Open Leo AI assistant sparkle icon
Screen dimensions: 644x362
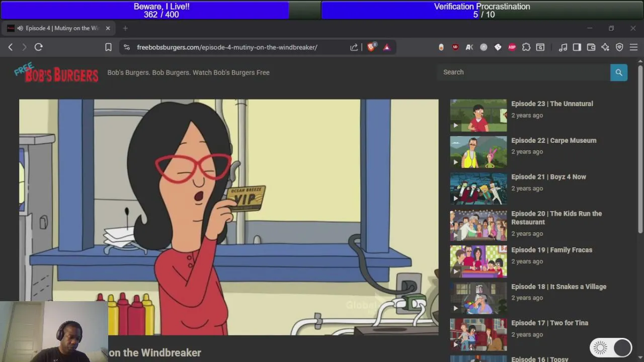pyautogui.click(x=605, y=47)
